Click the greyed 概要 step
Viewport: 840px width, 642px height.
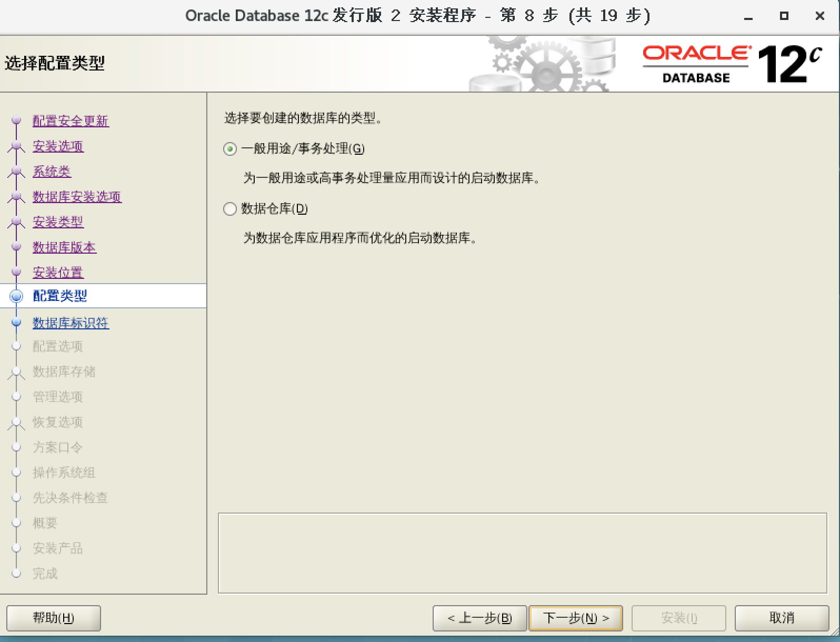click(x=45, y=523)
